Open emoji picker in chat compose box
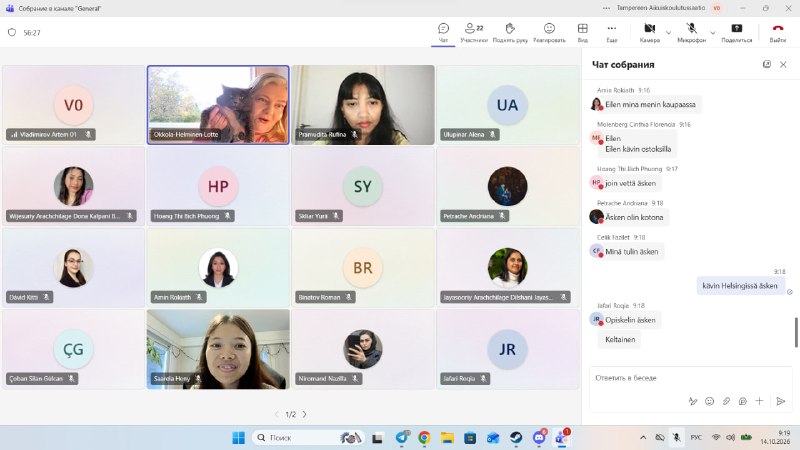Viewport: 800px width, 450px height. (x=709, y=402)
